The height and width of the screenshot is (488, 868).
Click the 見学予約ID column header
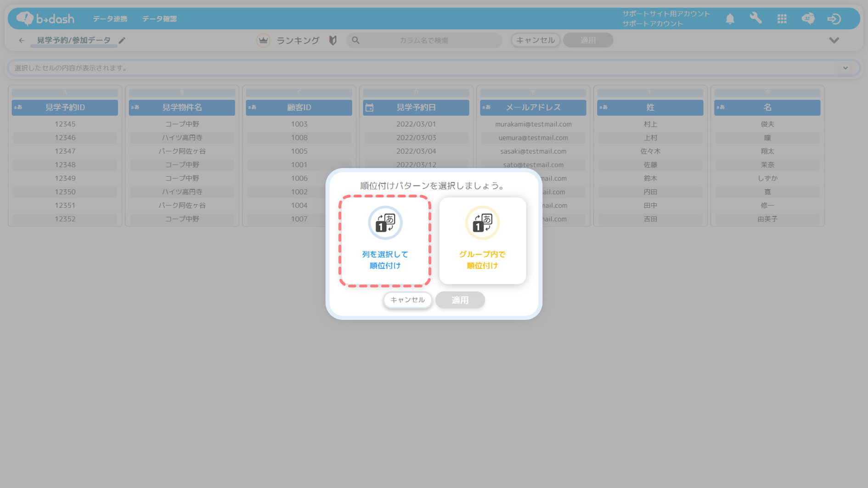pyautogui.click(x=65, y=107)
